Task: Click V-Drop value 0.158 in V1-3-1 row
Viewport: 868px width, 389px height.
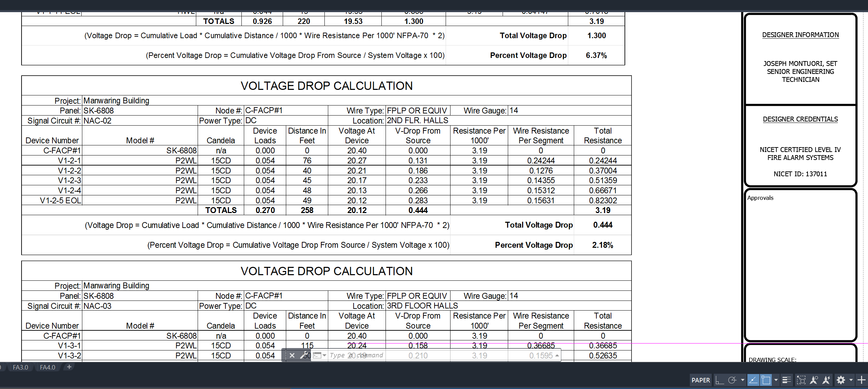Action: coord(418,346)
